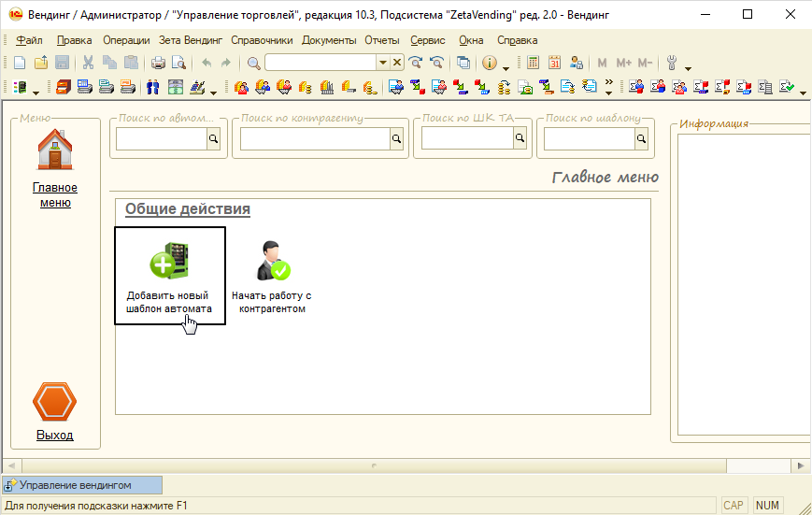
Task: Click the orange hexagon Выход icon
Action: [54, 402]
